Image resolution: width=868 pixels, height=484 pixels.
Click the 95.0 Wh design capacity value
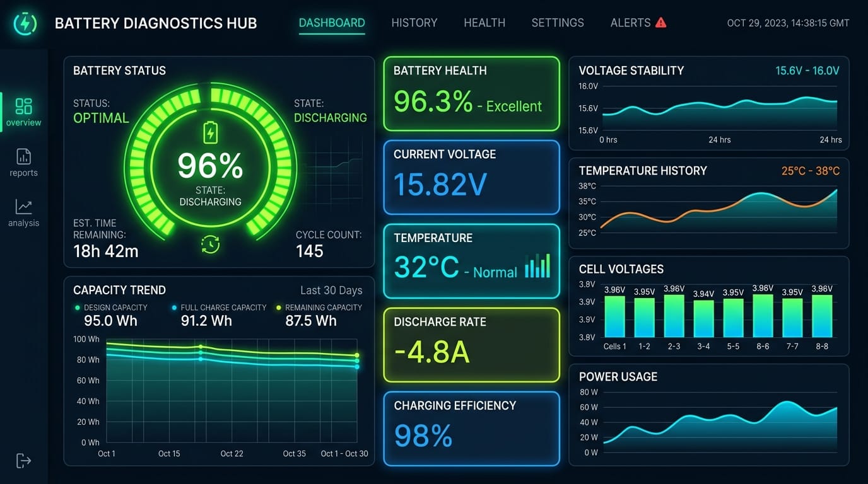click(111, 321)
